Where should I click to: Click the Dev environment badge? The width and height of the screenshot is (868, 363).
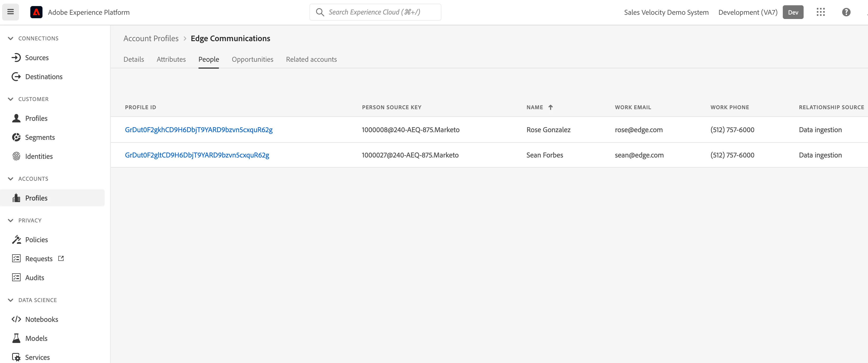[793, 12]
